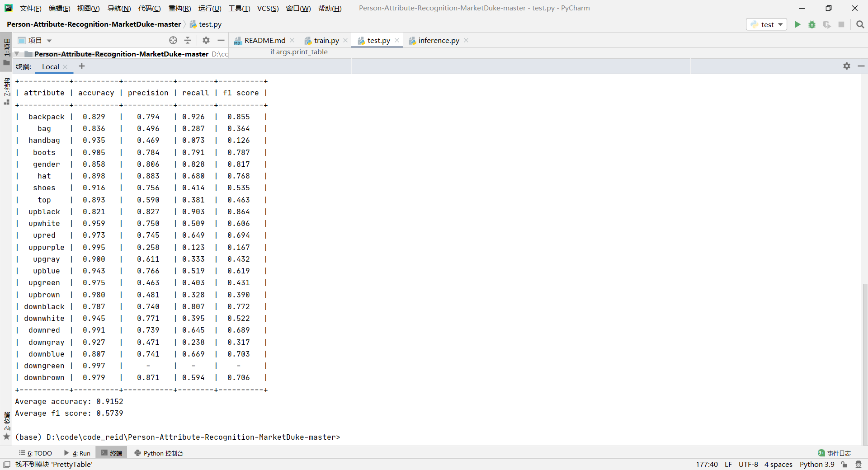Run the test configuration with green play icon
The width and height of the screenshot is (868, 470).
(797, 24)
